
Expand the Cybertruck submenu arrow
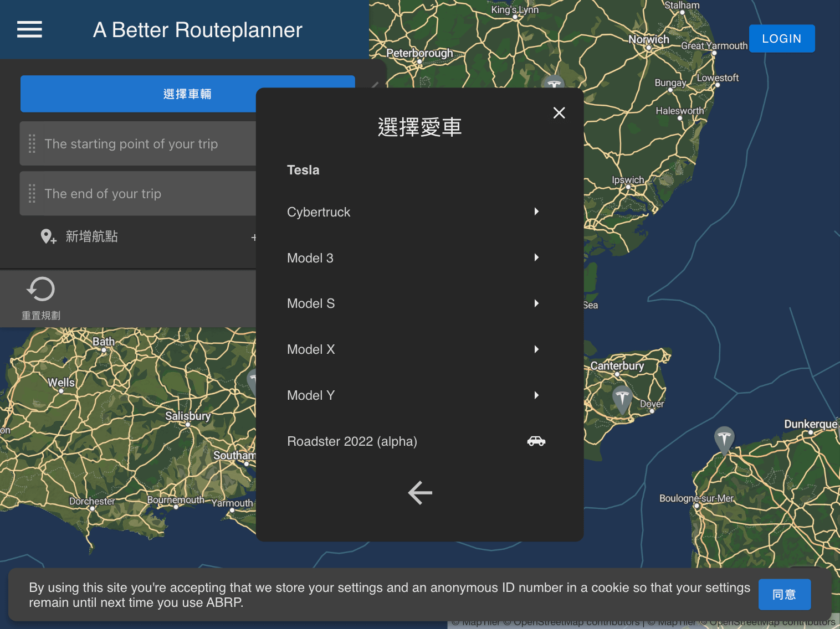click(536, 212)
